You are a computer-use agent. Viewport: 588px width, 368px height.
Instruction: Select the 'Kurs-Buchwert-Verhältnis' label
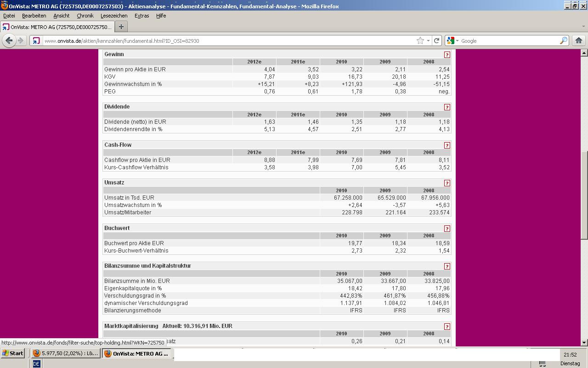(136, 251)
